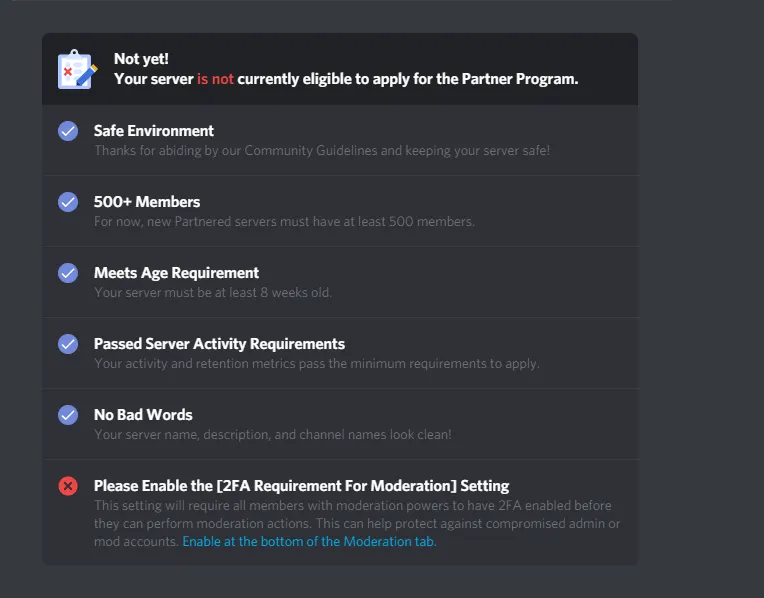Click the "Meets Age Requirement" title
The height and width of the screenshot is (598, 764).
[176, 273]
